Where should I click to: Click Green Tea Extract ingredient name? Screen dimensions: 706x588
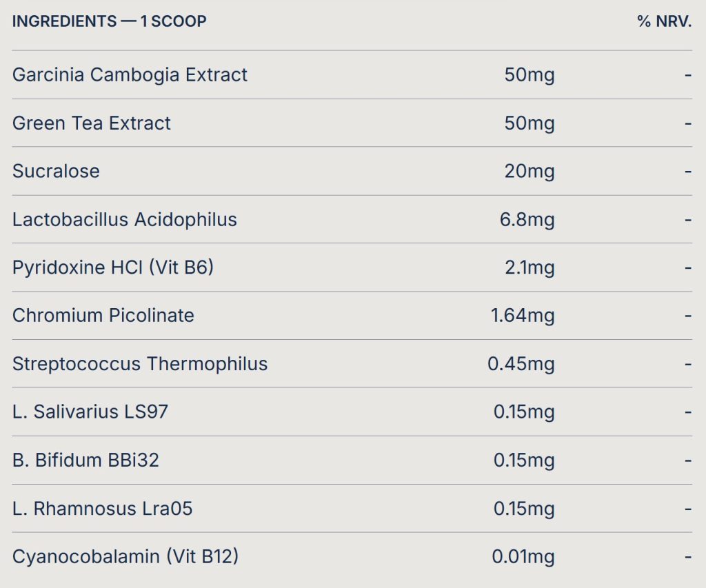pyautogui.click(x=92, y=123)
